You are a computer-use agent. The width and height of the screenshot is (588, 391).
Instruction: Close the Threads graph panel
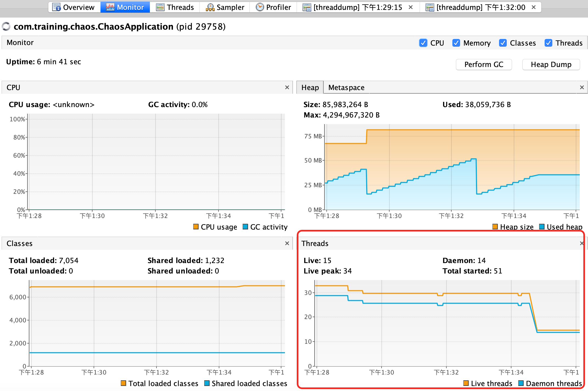coord(581,243)
